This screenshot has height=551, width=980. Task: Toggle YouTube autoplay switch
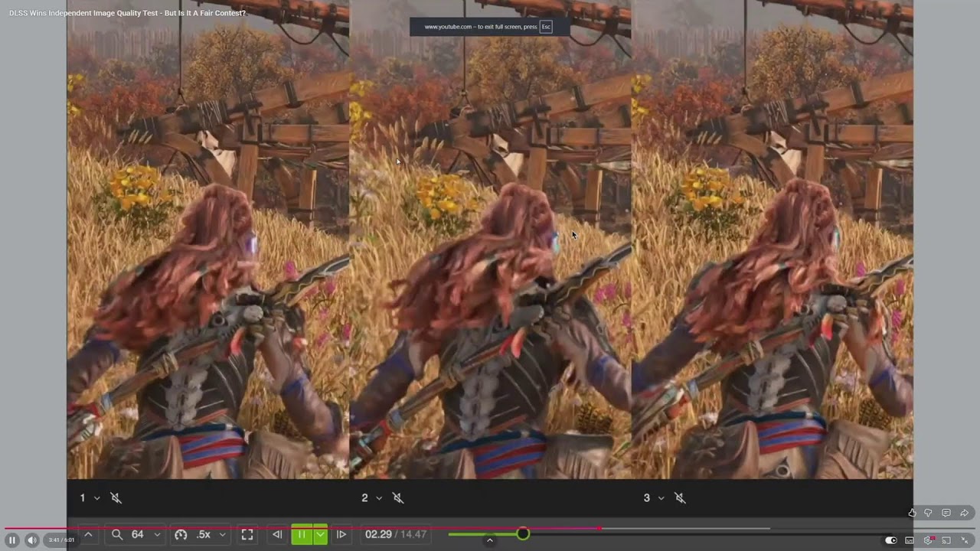(891, 540)
